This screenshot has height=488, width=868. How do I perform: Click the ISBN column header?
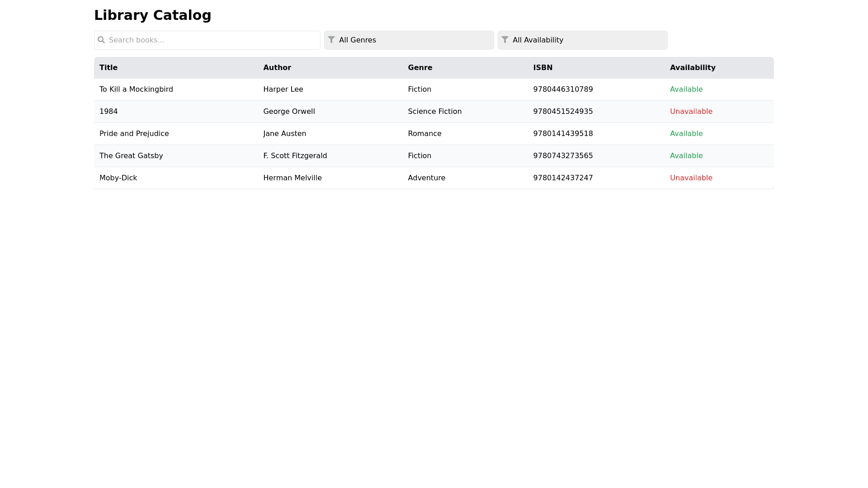point(542,68)
